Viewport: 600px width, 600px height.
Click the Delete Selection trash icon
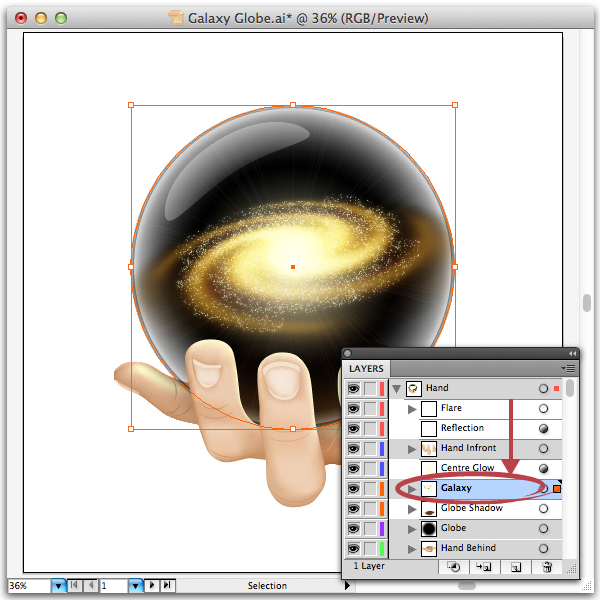[547, 567]
